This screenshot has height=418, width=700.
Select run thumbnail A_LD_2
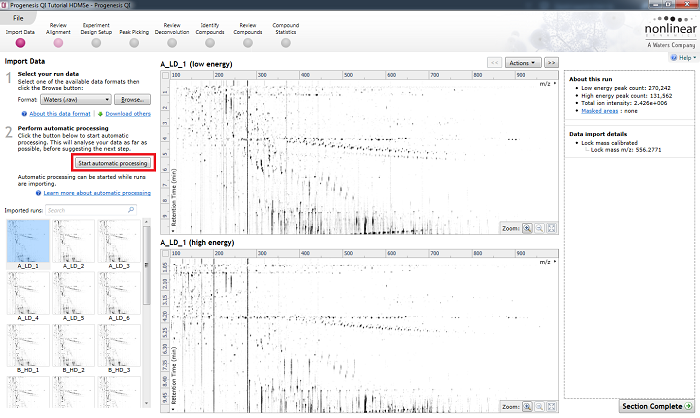point(74,244)
